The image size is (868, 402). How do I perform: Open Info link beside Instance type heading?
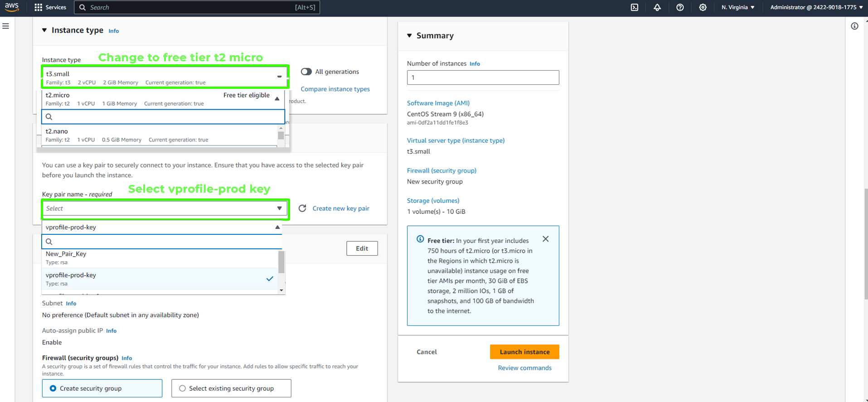114,31
